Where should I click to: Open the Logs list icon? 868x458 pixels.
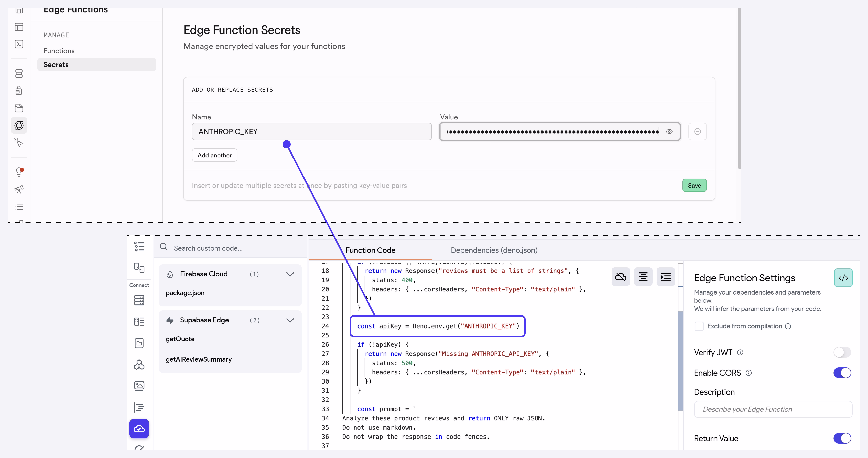click(x=19, y=206)
